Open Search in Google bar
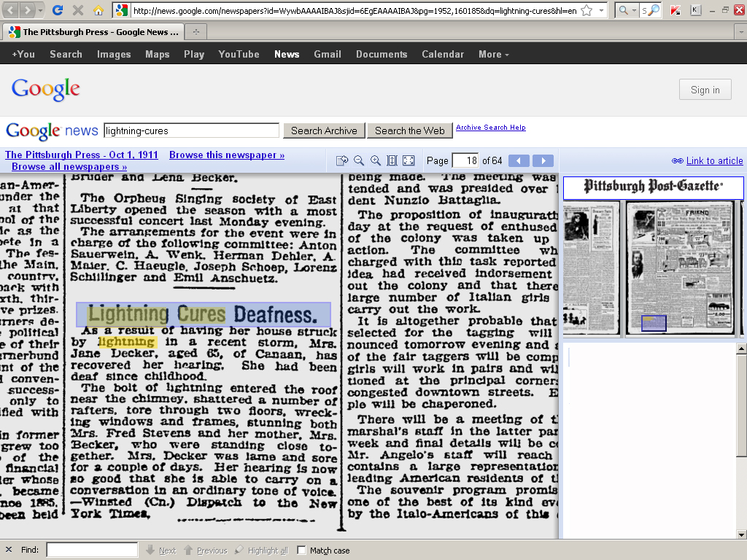This screenshot has height=560, width=747. pyautogui.click(x=66, y=54)
